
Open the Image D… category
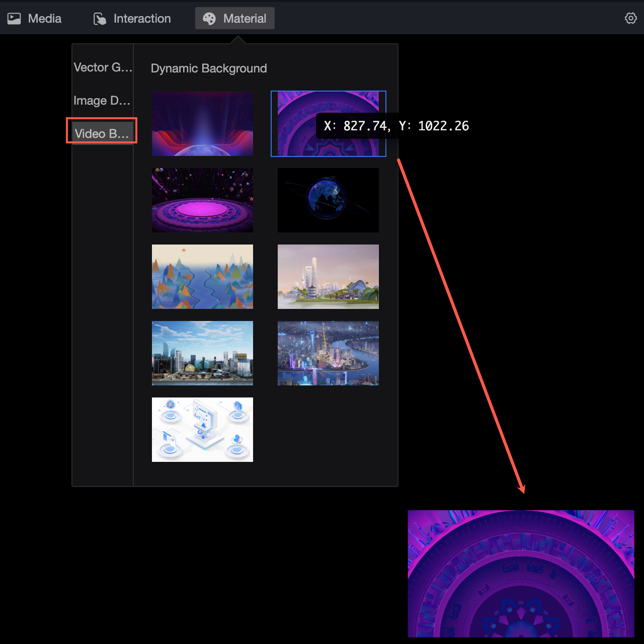tap(102, 101)
